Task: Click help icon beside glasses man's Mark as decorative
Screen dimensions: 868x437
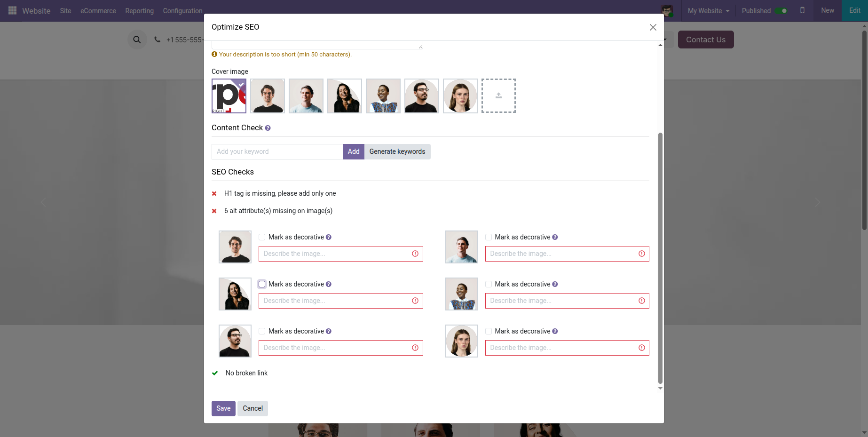Action: [329, 331]
